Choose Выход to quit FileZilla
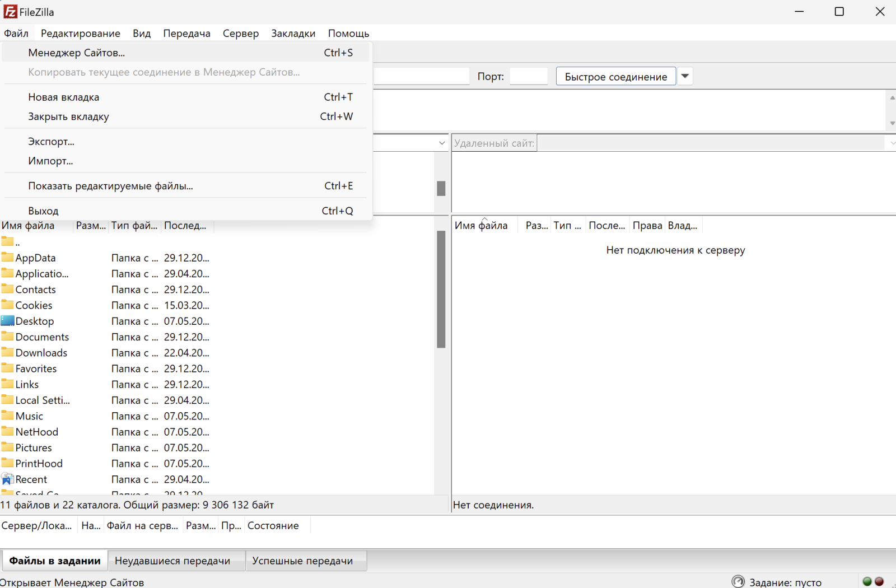 click(x=187, y=211)
